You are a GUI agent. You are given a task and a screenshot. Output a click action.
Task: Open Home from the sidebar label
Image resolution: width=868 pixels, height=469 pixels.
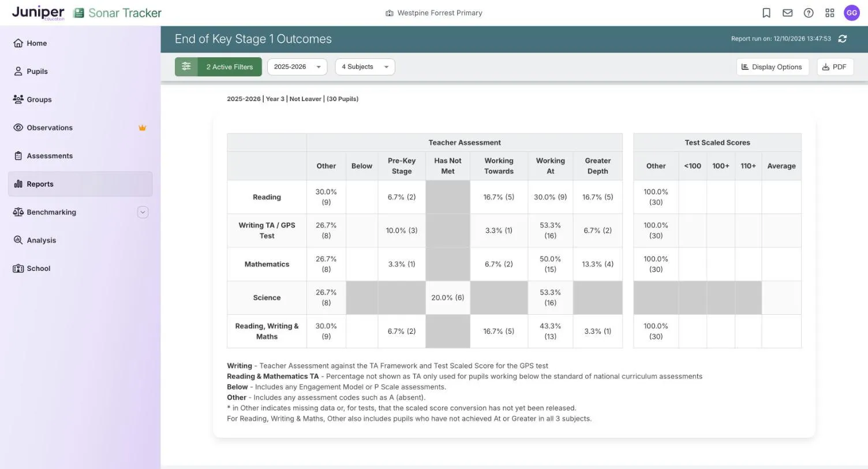(x=37, y=43)
